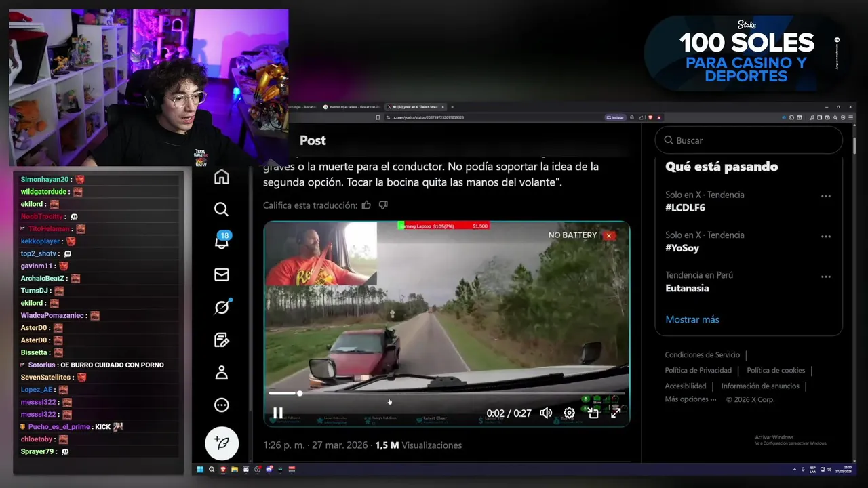The image size is (868, 488).
Task: Click the Instalar app button in address bar
Action: [x=615, y=117]
